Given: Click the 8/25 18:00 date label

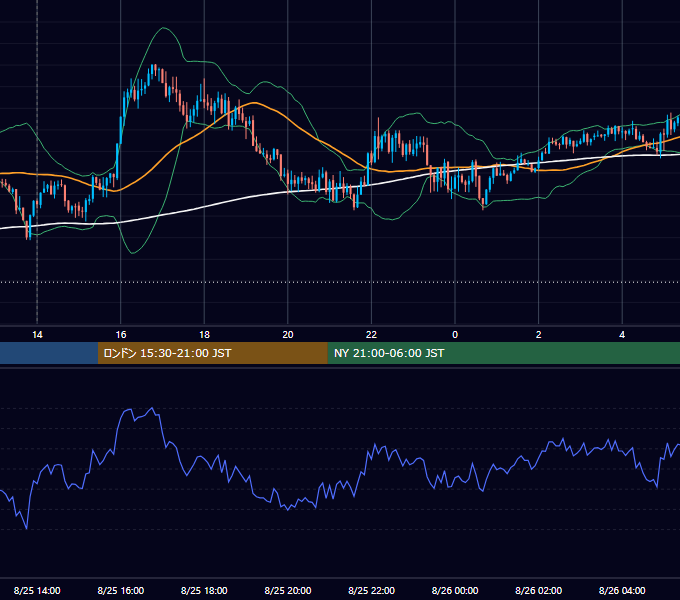Looking at the screenshot, I should click(204, 590).
